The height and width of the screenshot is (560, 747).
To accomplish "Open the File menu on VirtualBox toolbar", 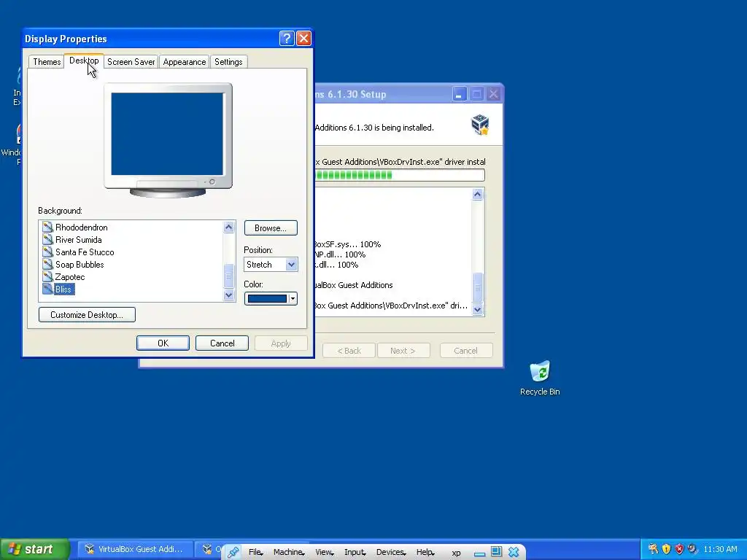I will tap(255, 552).
